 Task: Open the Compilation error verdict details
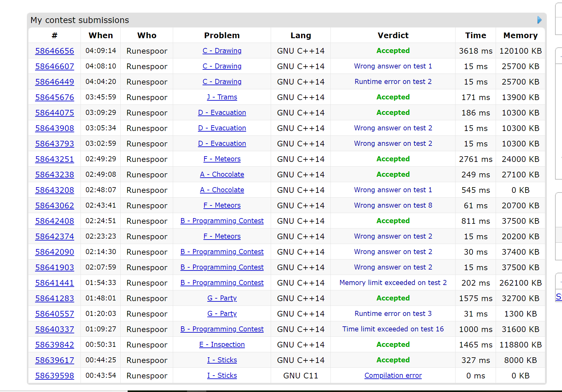coord(393,376)
